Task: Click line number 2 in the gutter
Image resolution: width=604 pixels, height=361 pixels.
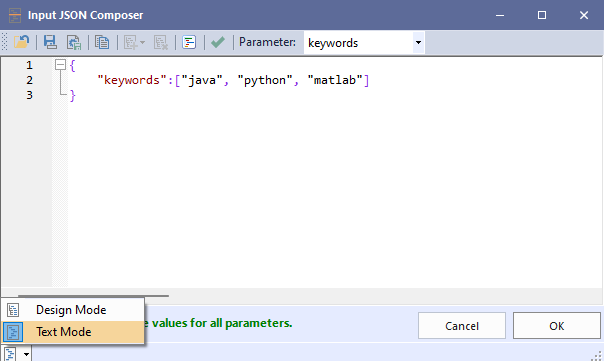Action: (30, 80)
